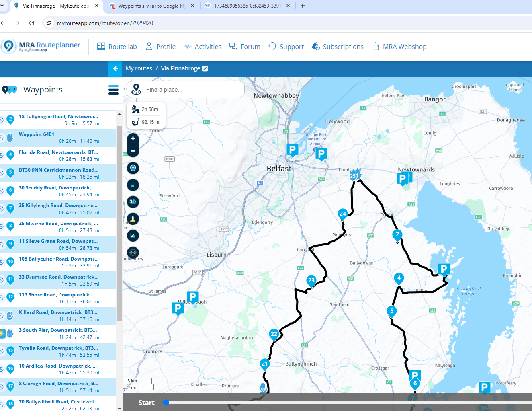Select Waypoint 6401 in the list

58,138
